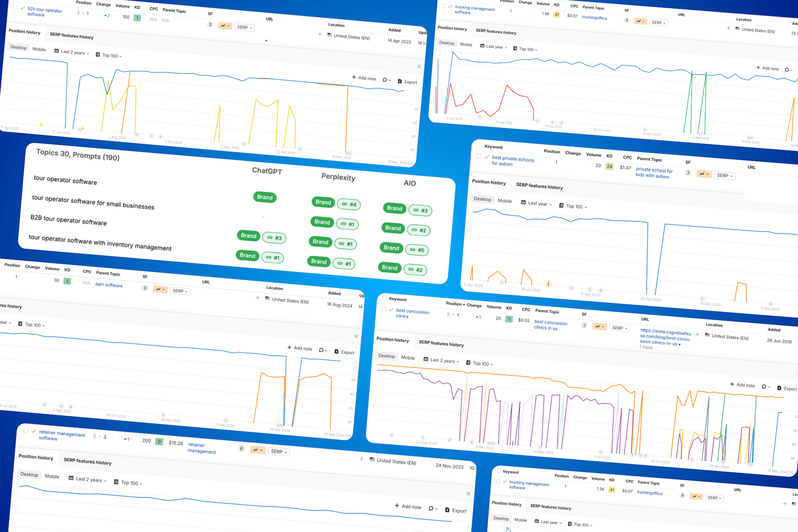Screen dimensions: 798x532
Task: Open SERP features history tab in retainer management panel
Action: pos(88,461)
